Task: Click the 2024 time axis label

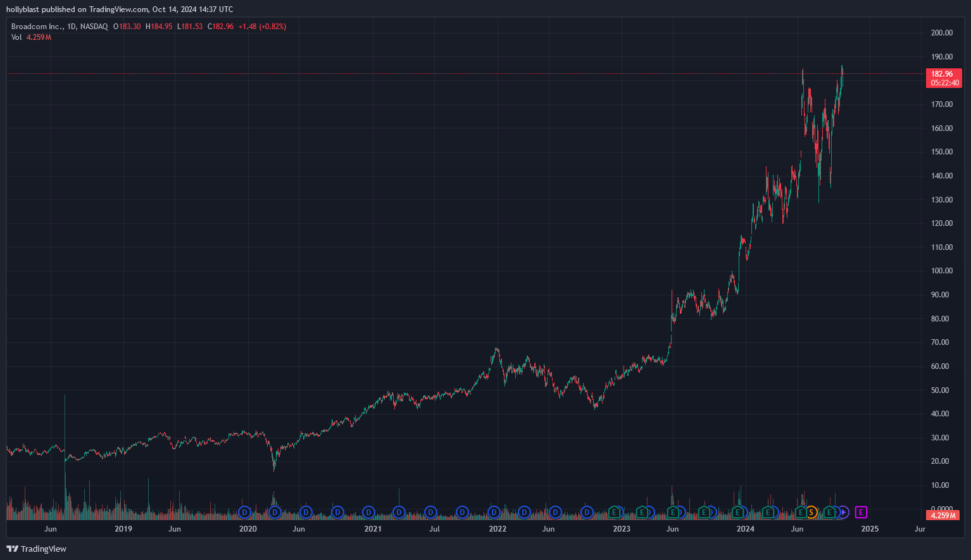Action: (x=746, y=529)
